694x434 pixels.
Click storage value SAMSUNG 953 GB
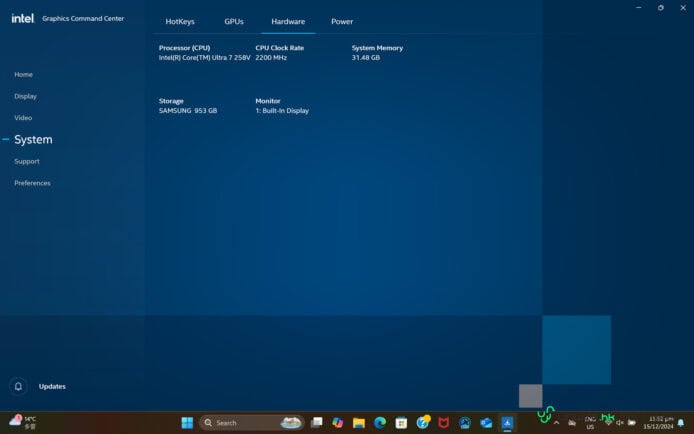pos(188,111)
